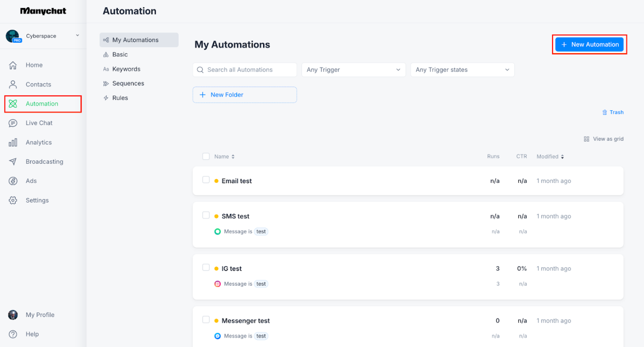The height and width of the screenshot is (347, 644).
Task: Check the Email test automation checkbox
Action: click(206, 180)
